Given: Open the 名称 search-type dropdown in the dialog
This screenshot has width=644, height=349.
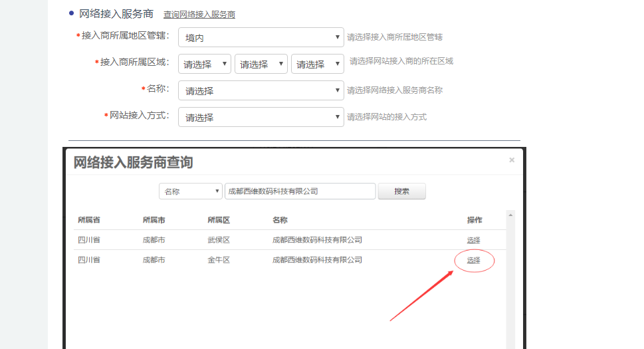Looking at the screenshot, I should tap(191, 191).
